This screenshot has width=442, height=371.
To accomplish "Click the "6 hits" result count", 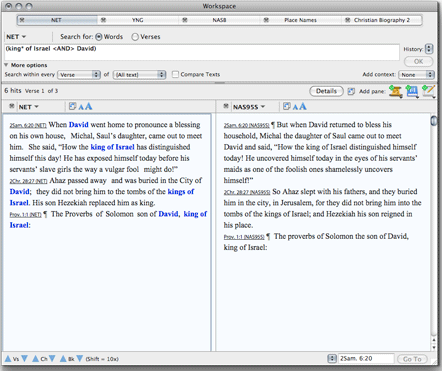I will (13, 91).
